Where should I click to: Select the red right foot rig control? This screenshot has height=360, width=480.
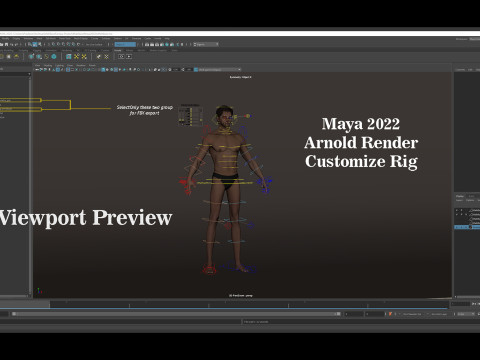[209, 270]
